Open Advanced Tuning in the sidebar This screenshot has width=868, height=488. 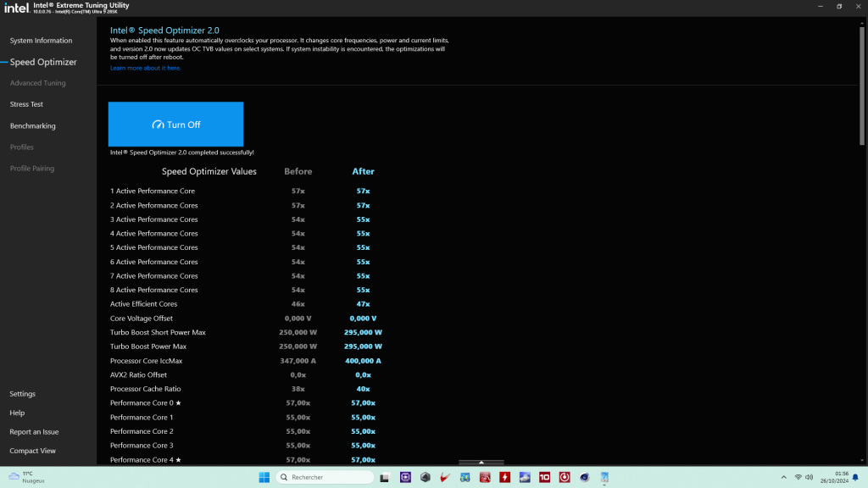pyautogui.click(x=37, y=83)
